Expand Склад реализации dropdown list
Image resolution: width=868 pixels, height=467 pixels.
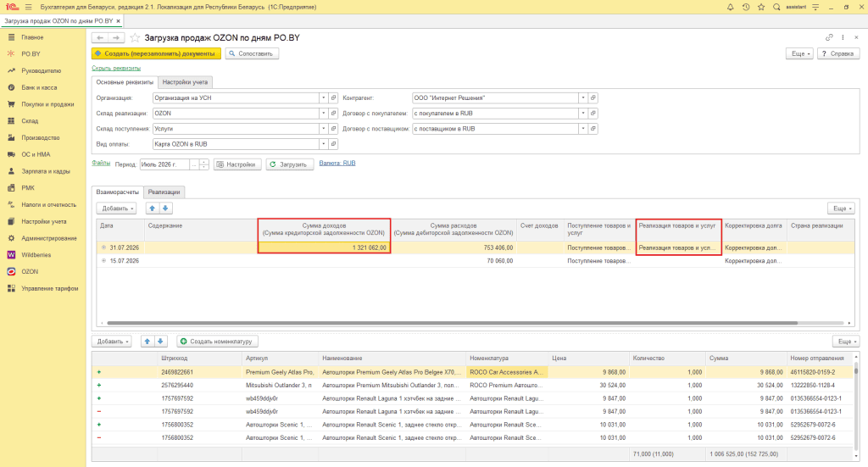(x=323, y=113)
